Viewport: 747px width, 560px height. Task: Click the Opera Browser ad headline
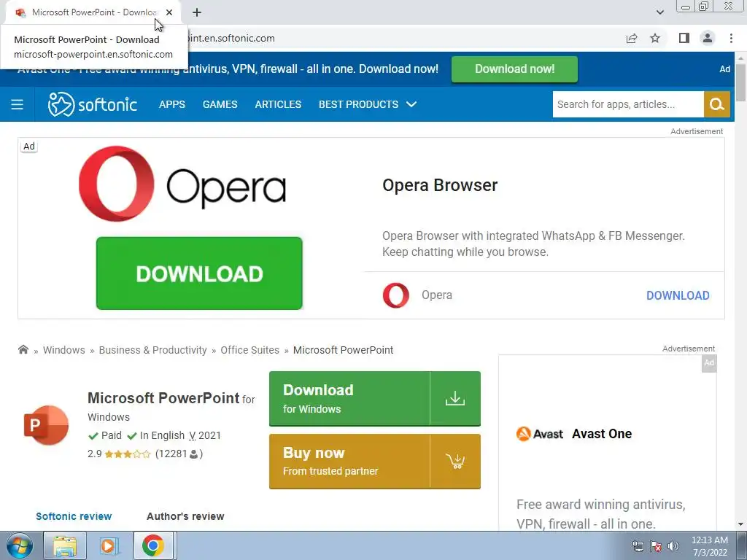(440, 184)
